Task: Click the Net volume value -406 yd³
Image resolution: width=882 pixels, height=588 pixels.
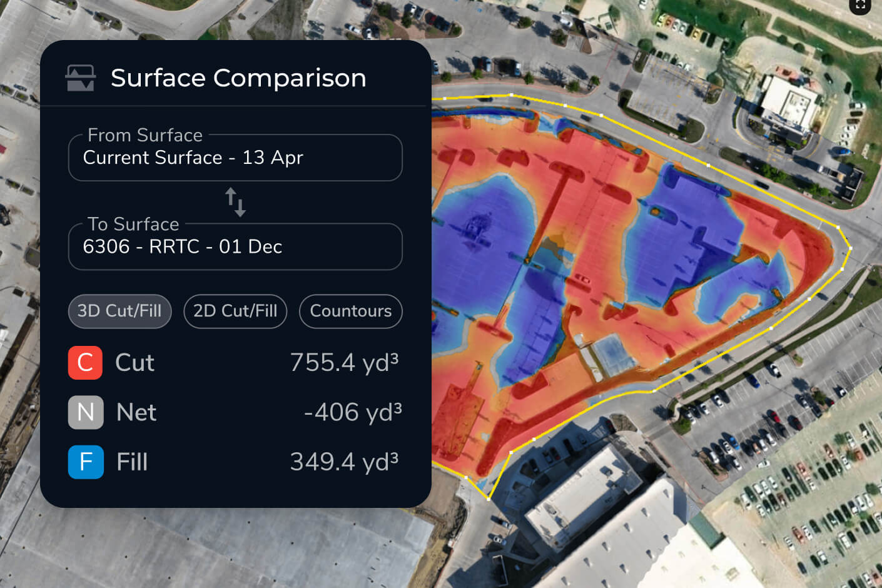Action: (352, 412)
